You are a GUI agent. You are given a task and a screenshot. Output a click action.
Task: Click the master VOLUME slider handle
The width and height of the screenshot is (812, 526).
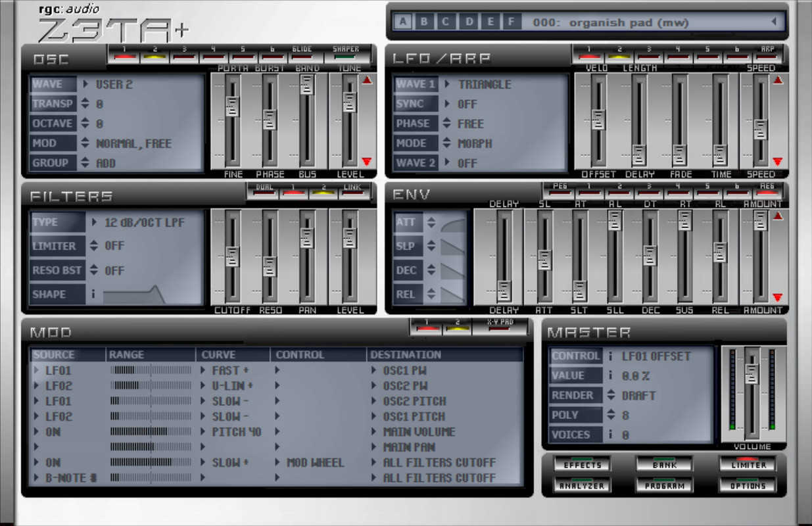[752, 373]
